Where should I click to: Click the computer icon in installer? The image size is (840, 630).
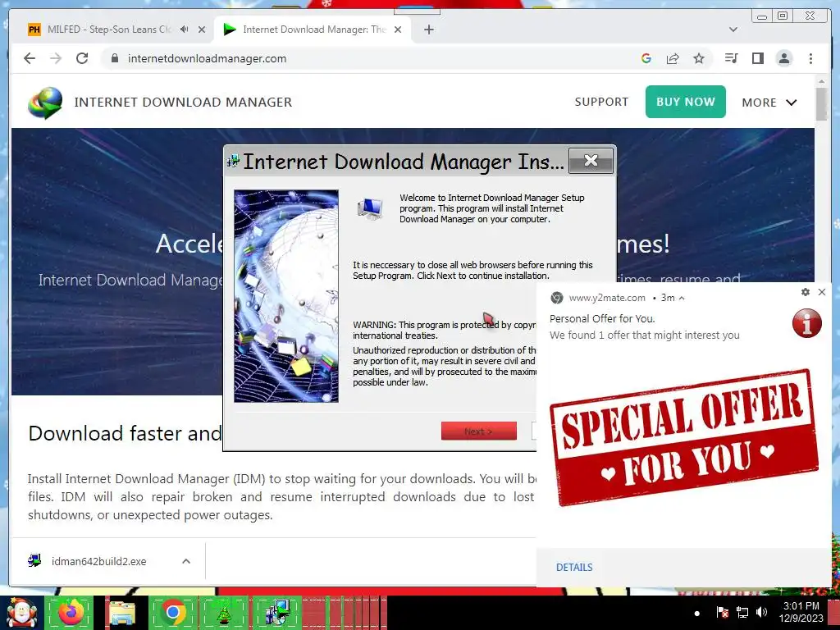[x=370, y=208]
